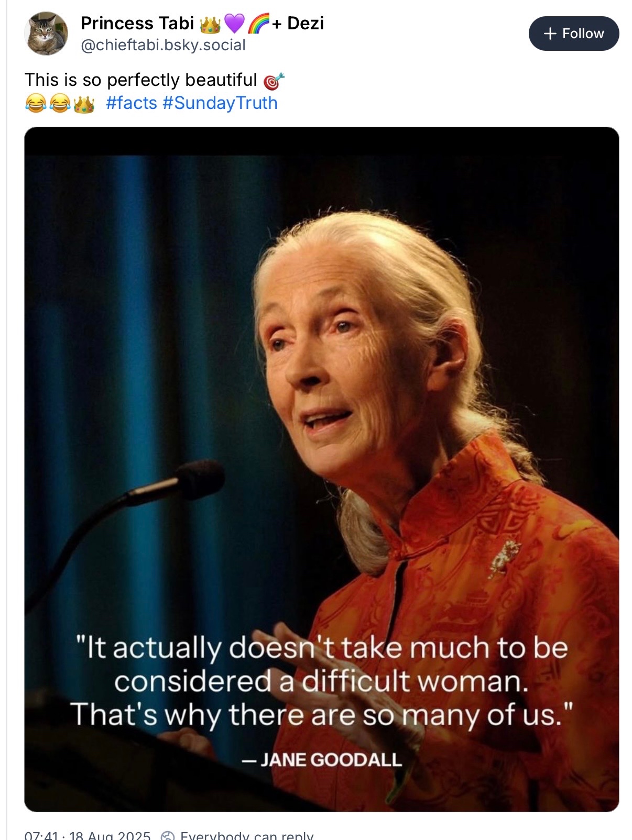This screenshot has width=632, height=840.
Task: Follow Princess Tabi's account
Action: coord(573,34)
